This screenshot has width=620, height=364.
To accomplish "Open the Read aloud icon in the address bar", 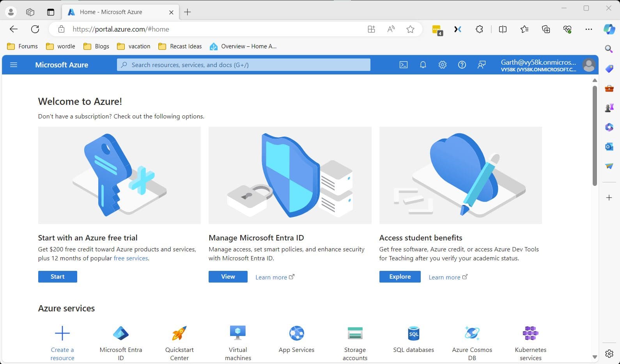I will [391, 29].
